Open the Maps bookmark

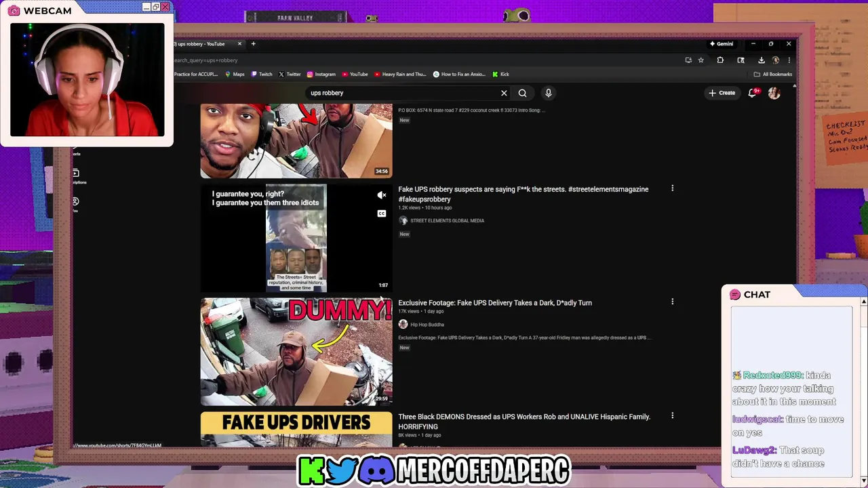point(235,75)
